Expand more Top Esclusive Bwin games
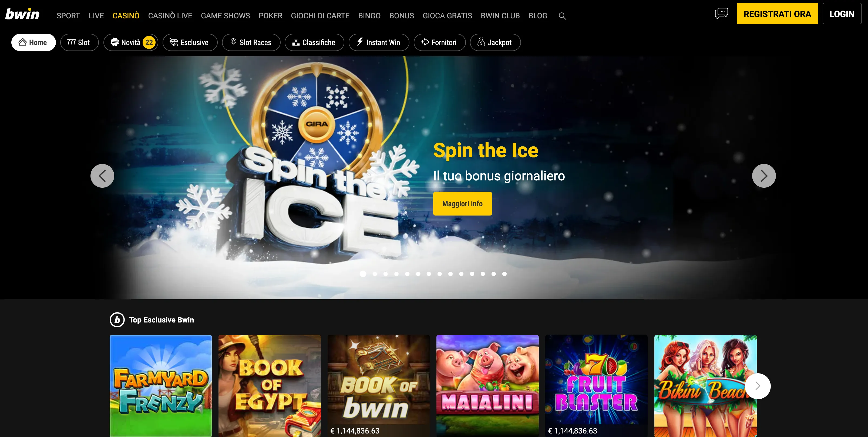Viewport: 868px width, 437px height. (758, 386)
